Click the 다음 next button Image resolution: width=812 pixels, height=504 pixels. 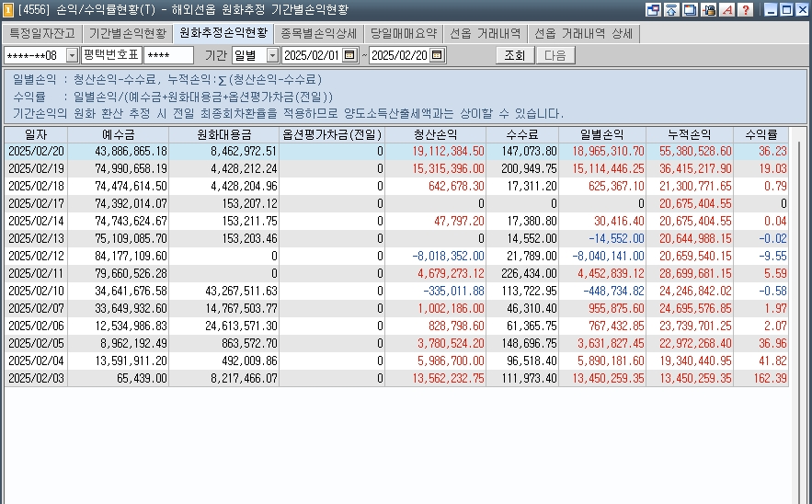[x=555, y=55]
